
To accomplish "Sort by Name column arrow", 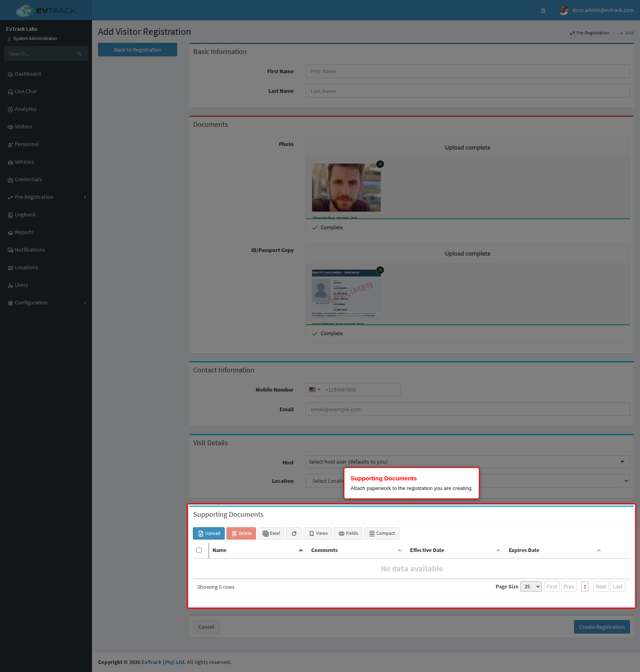I will [x=301, y=550].
